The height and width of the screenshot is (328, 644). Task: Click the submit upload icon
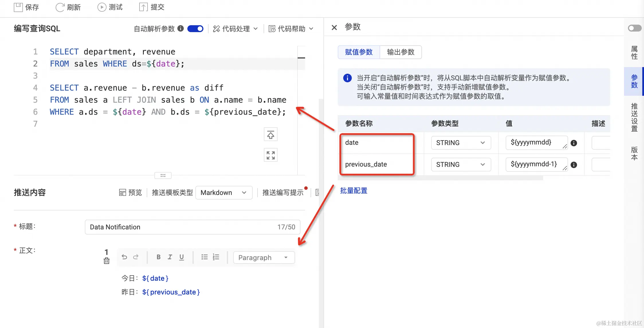143,7
